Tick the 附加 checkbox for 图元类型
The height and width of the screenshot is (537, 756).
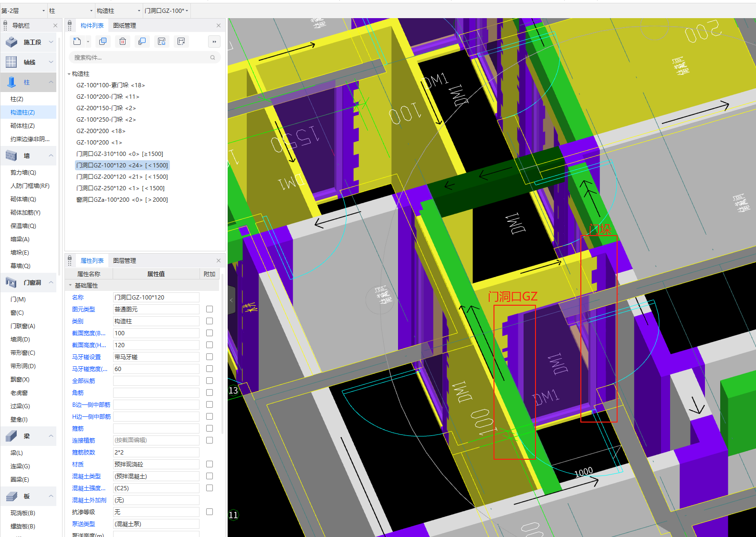click(x=210, y=309)
